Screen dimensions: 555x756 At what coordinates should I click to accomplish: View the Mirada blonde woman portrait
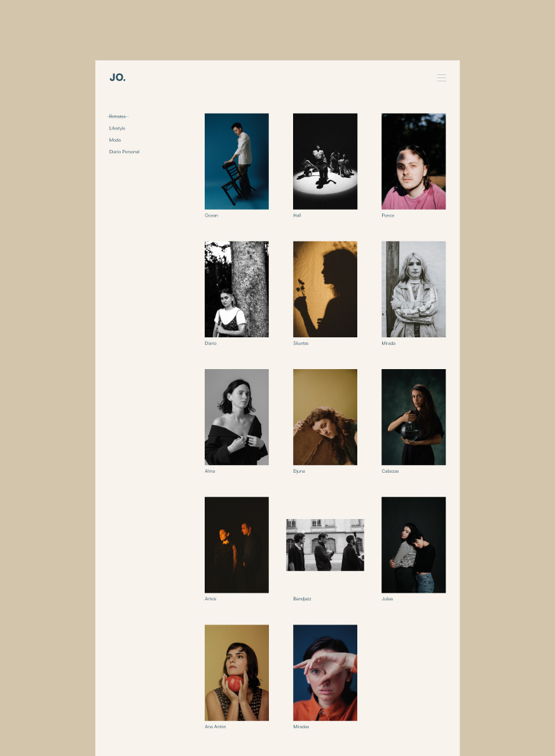[x=414, y=289]
